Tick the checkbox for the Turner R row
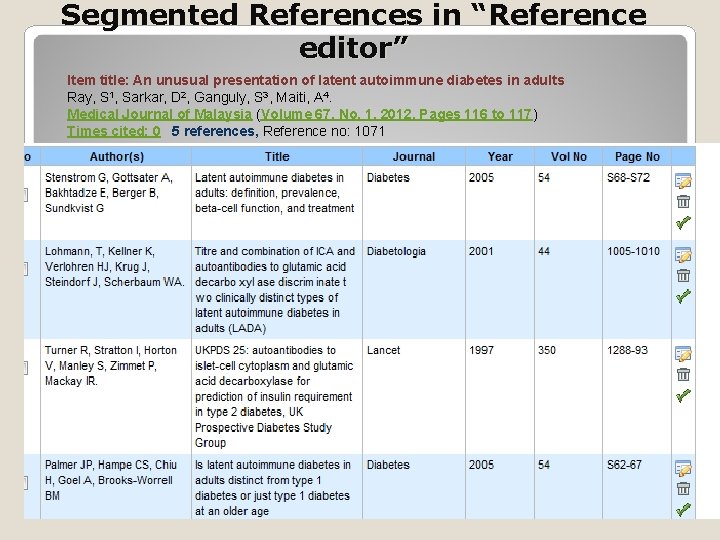 [26, 367]
